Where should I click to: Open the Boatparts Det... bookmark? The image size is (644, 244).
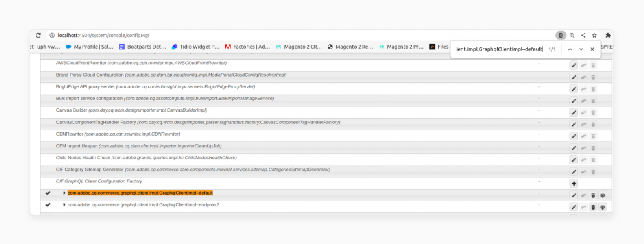(142, 47)
